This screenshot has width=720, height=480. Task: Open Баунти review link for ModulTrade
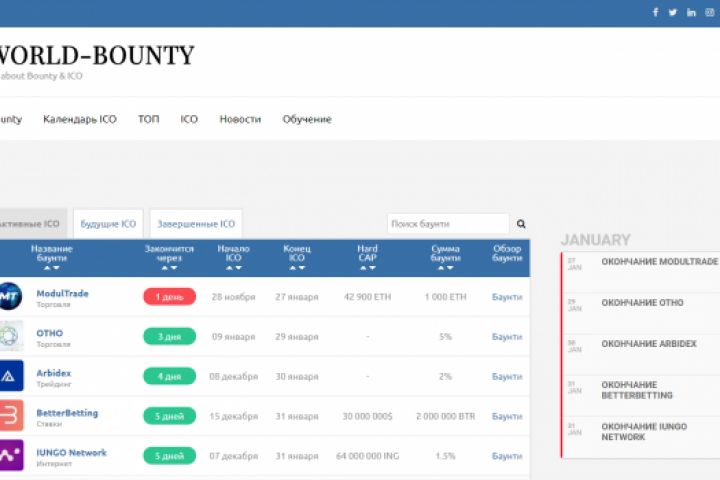coord(507,297)
